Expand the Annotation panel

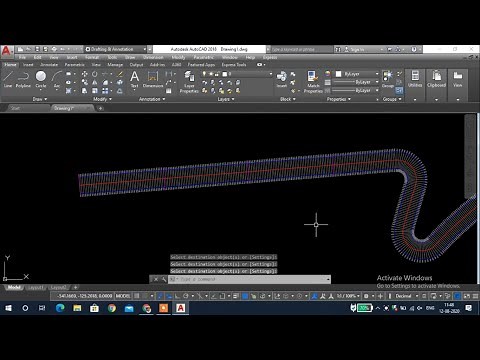(x=152, y=99)
